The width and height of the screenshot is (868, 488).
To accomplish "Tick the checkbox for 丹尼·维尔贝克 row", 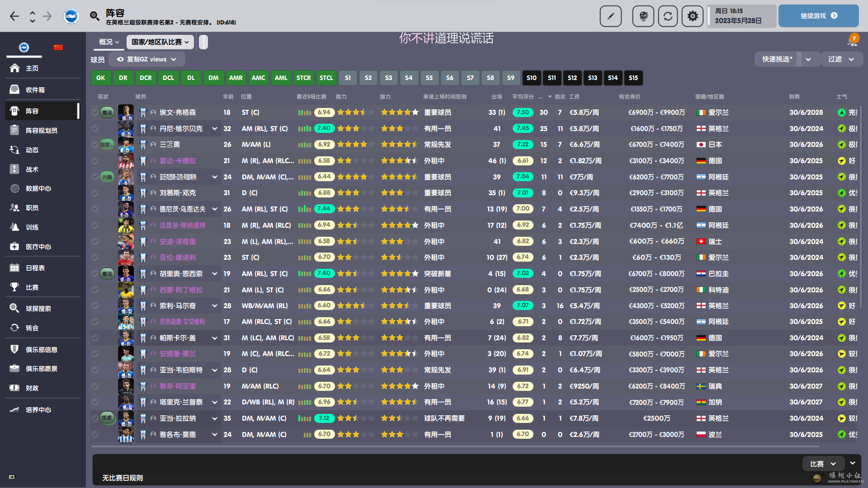I will point(94,128).
